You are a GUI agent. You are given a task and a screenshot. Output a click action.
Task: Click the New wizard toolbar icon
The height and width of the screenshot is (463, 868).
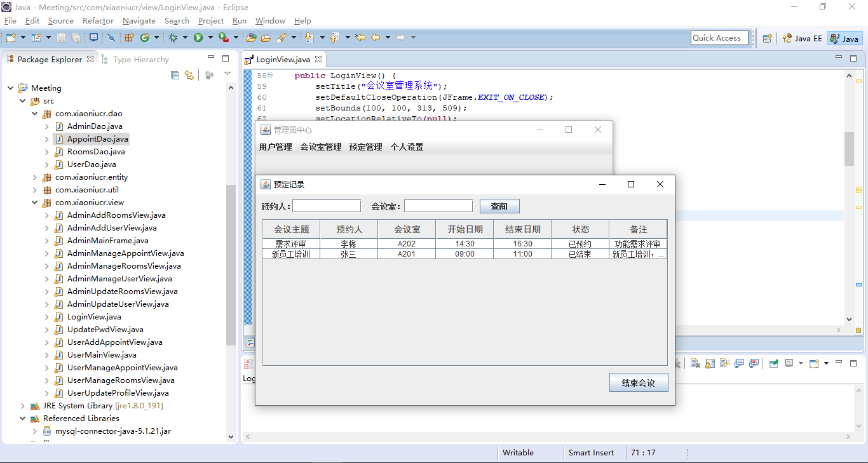pyautogui.click(x=11, y=37)
